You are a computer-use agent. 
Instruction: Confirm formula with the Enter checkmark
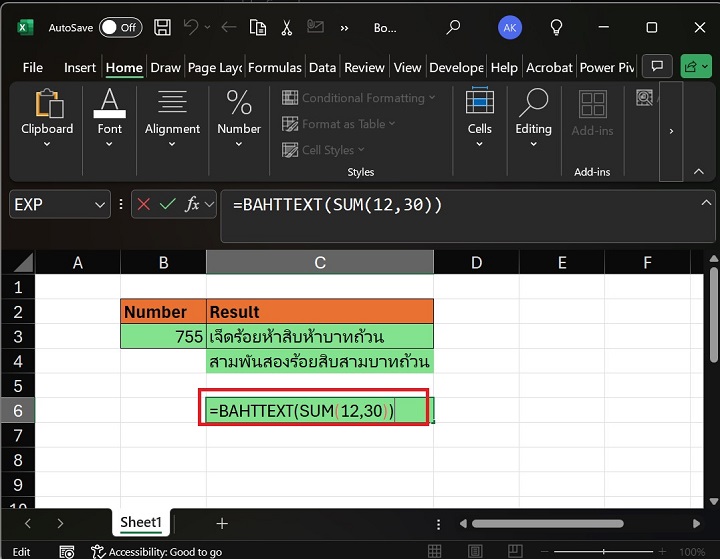167,204
